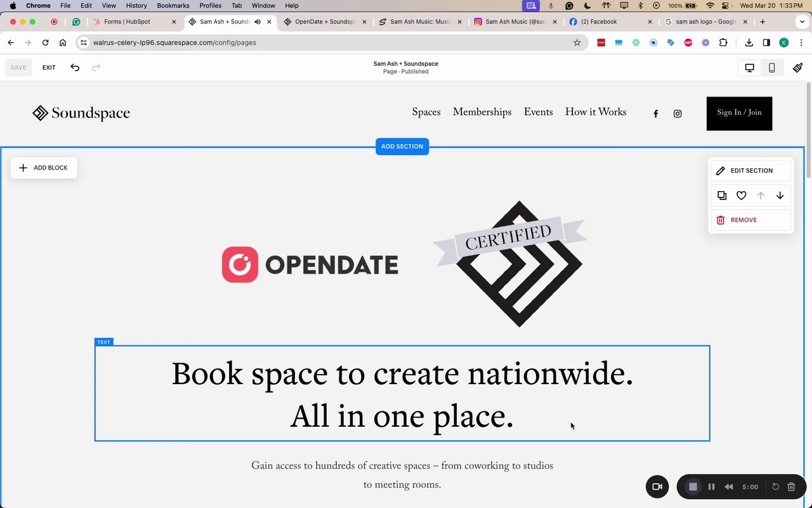Reload the page in Chrome
The width and height of the screenshot is (812, 508).
tap(45, 43)
